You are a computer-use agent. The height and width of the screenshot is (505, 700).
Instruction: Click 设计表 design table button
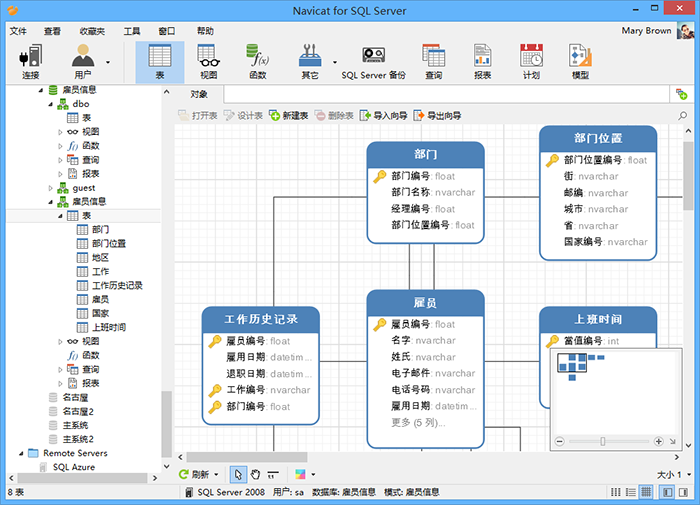tap(243, 116)
